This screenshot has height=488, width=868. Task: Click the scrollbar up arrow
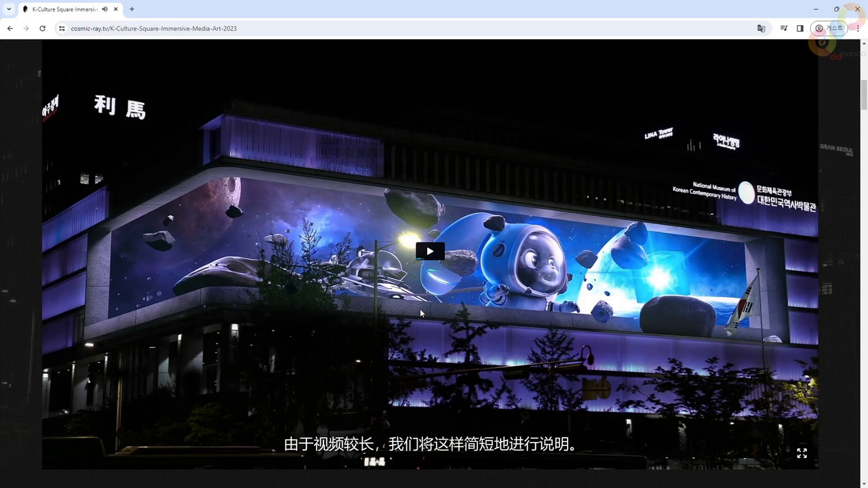864,43
